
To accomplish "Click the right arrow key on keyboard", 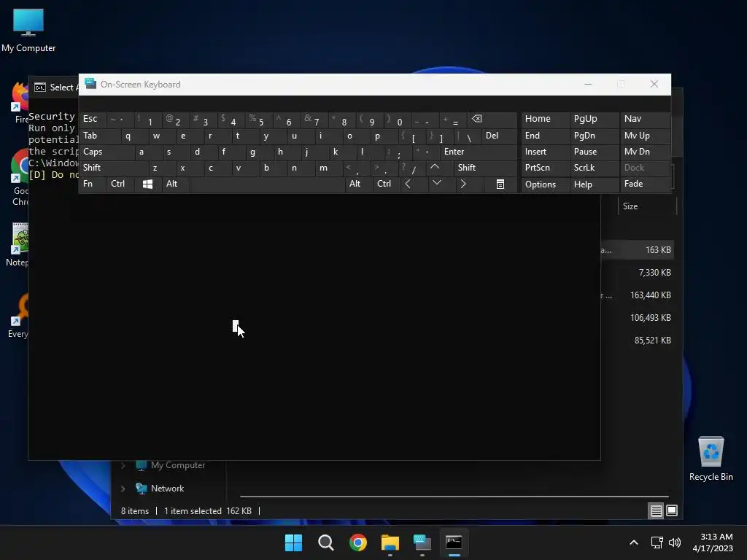I will [463, 184].
